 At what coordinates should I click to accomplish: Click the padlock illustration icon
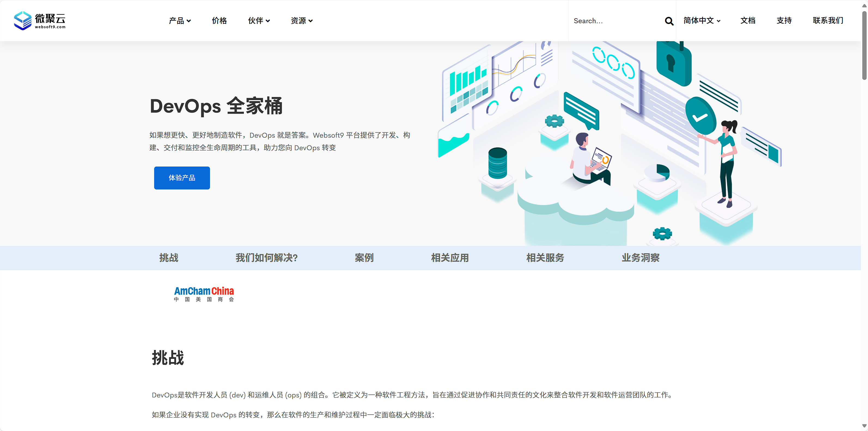(x=673, y=64)
